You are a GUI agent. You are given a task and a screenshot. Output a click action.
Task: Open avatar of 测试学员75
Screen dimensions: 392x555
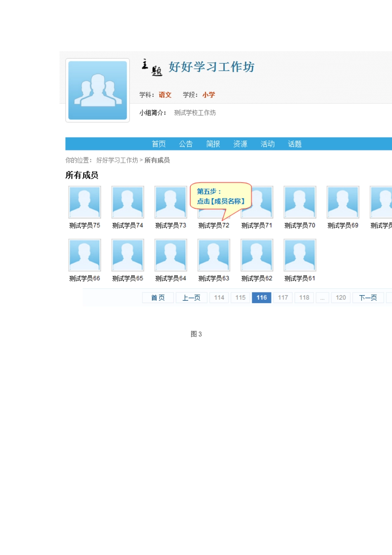(85, 202)
